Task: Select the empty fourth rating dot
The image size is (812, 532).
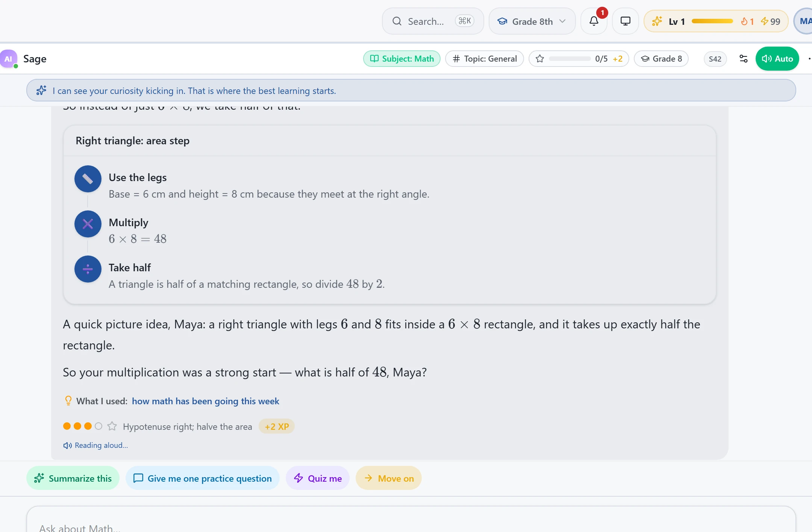Action: click(x=98, y=426)
